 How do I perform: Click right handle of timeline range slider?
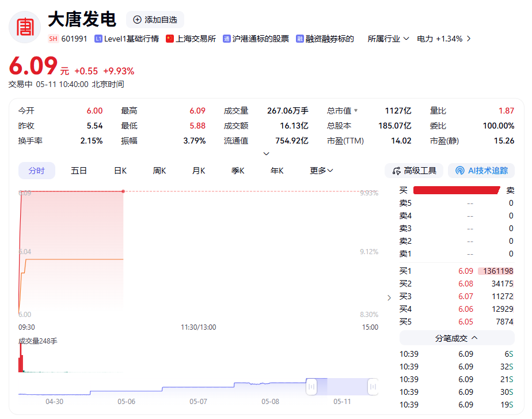click(373, 386)
